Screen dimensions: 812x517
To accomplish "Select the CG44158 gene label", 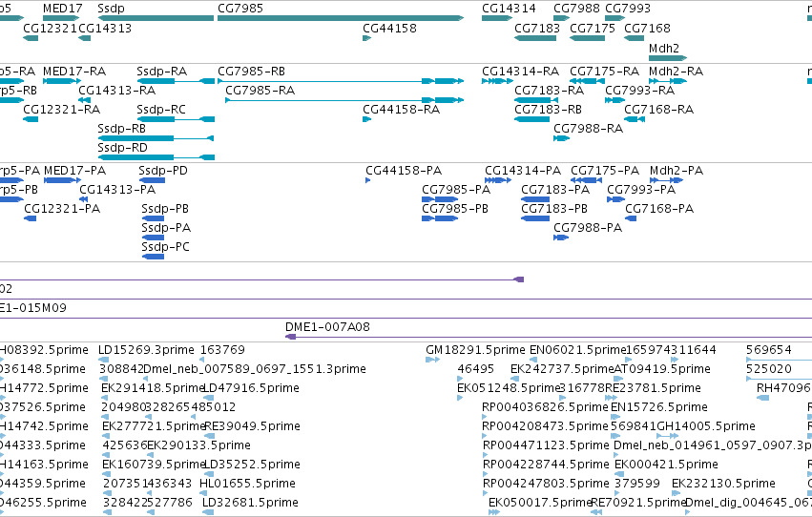I will pos(389,29).
